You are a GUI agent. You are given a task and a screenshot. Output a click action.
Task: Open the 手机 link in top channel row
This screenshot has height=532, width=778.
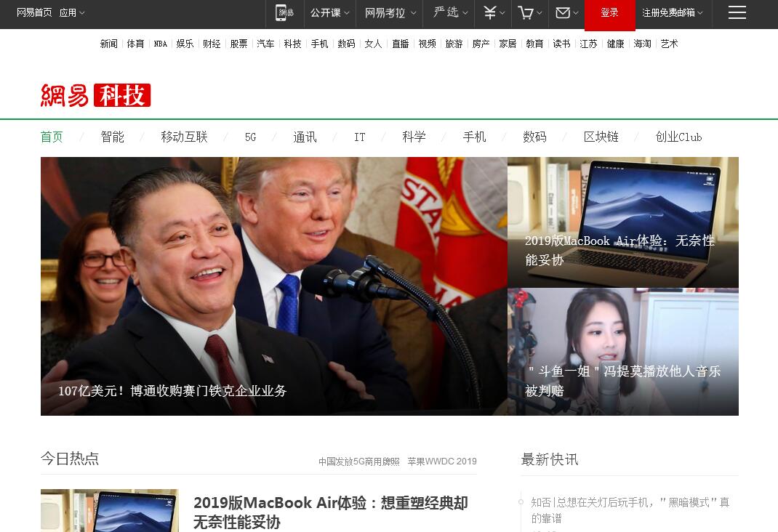[x=319, y=44]
